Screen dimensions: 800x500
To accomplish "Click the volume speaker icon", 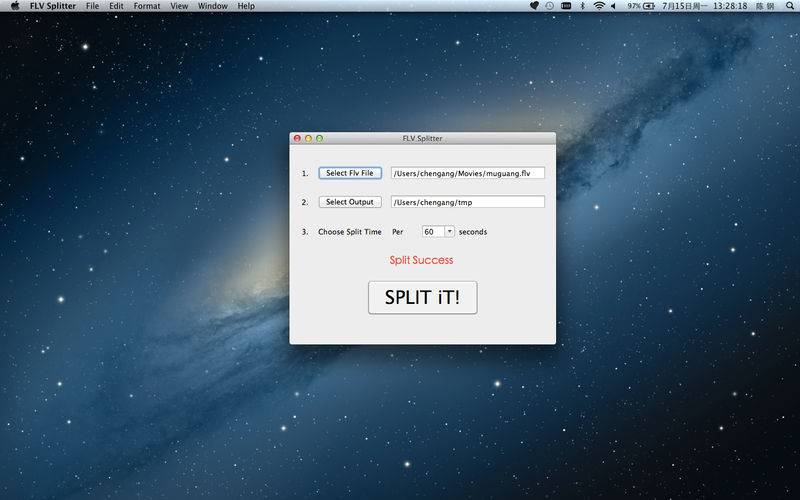I will tap(615, 6).
